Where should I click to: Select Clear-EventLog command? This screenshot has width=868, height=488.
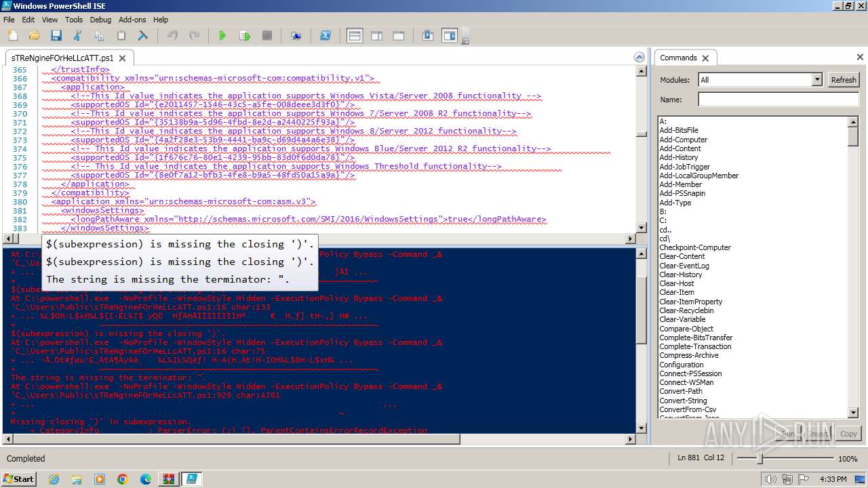tap(684, 266)
